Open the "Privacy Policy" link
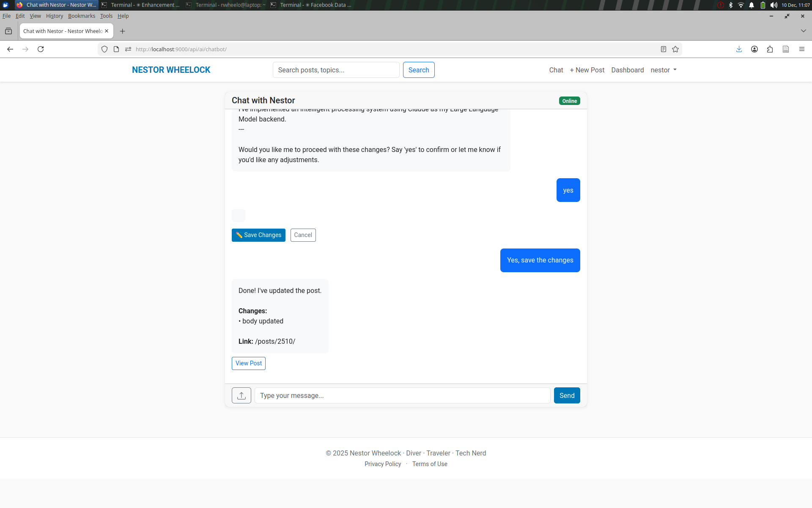Image resolution: width=812 pixels, height=508 pixels. click(x=382, y=464)
